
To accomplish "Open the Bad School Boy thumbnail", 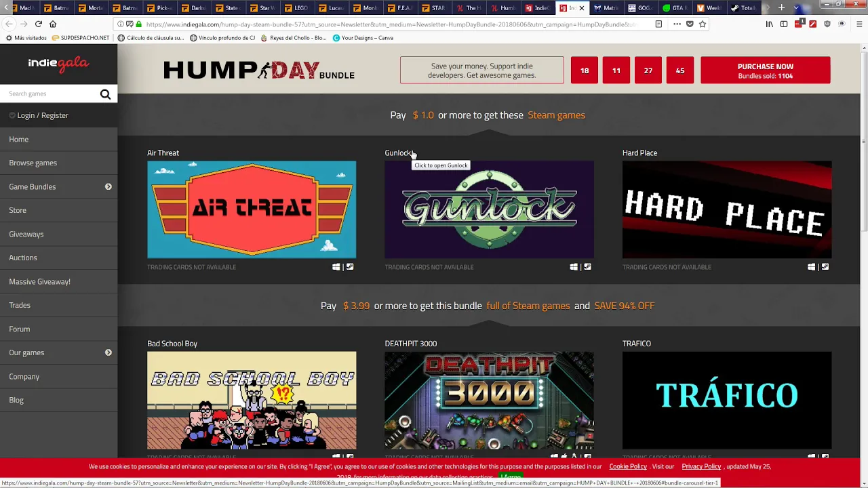I will tap(252, 400).
